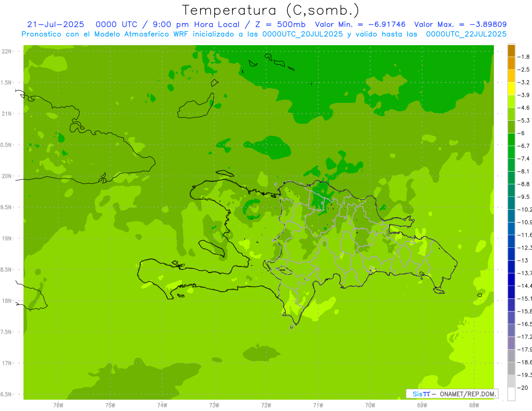Screen dimensions: 532x411
Task: Click the '-3.9' colorbar value
Action: pyautogui.click(x=524, y=95)
